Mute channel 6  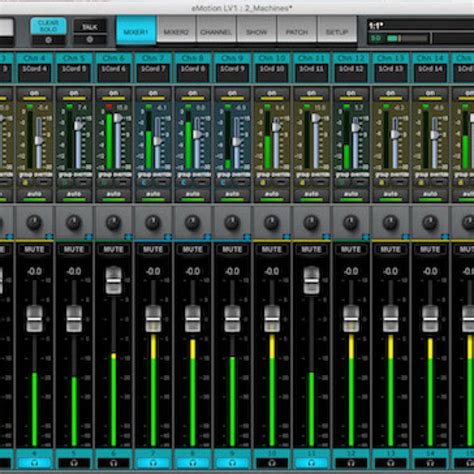click(114, 249)
